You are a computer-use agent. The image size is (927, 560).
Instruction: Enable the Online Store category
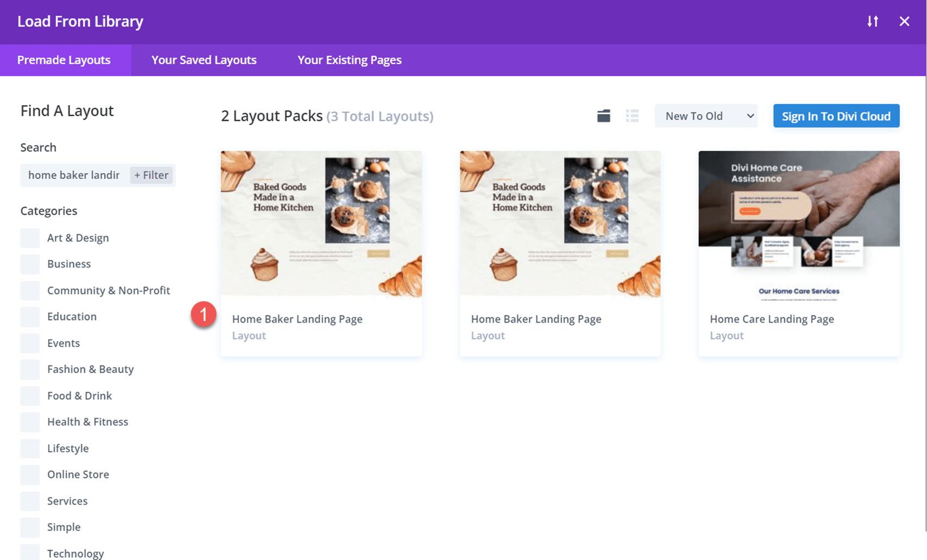pos(30,474)
